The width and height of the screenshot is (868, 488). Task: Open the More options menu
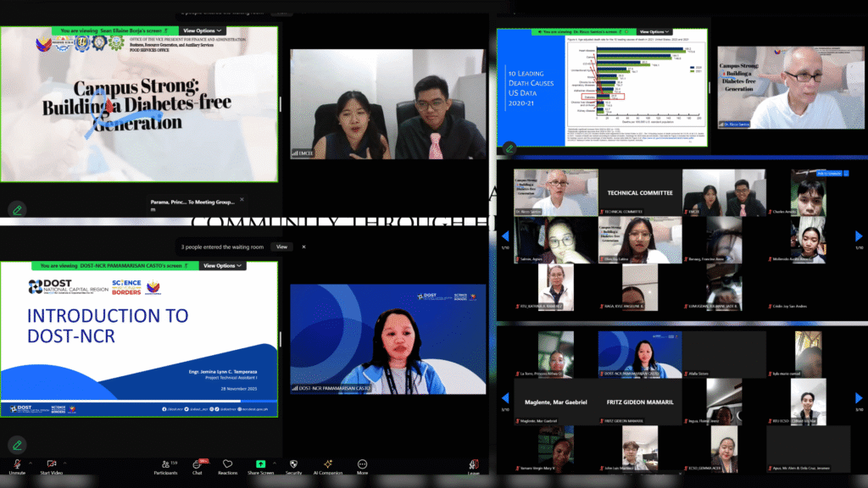point(362,465)
